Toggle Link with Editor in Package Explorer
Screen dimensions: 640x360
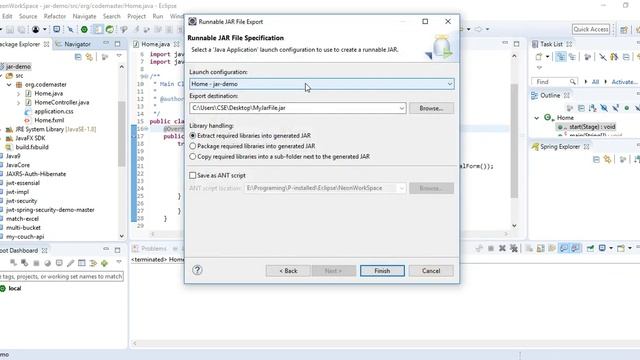(89, 57)
